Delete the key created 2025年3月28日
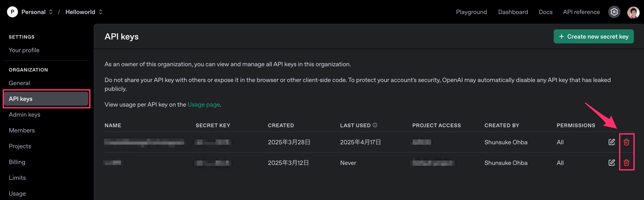This screenshot has height=200, width=644. (626, 142)
